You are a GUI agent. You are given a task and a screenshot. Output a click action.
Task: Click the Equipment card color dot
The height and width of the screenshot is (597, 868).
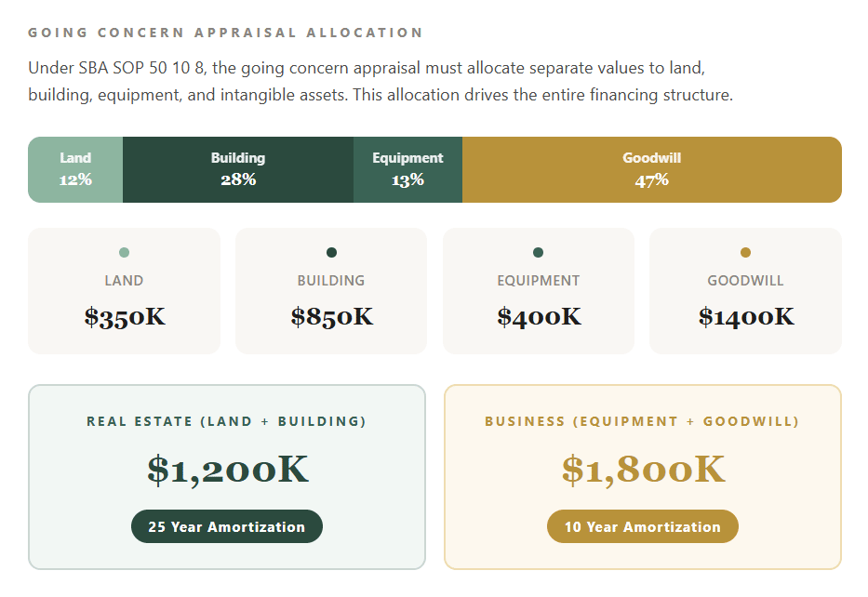[538, 253]
